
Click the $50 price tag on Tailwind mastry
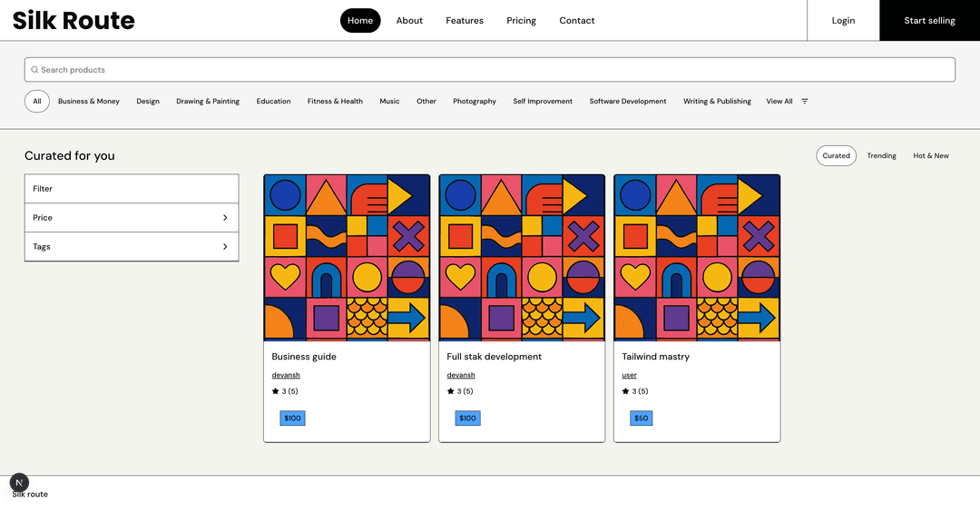pos(642,419)
